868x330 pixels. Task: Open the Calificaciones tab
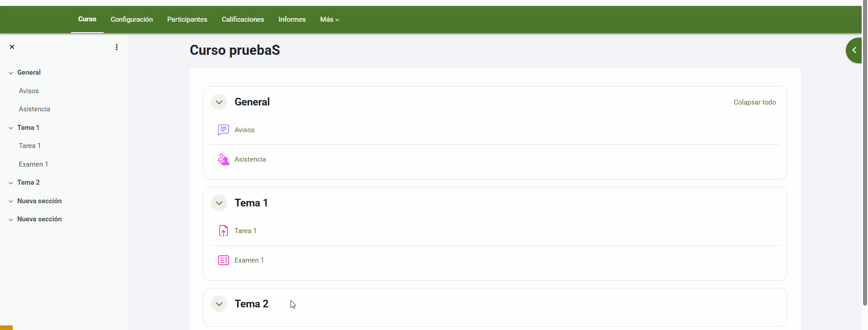point(243,19)
